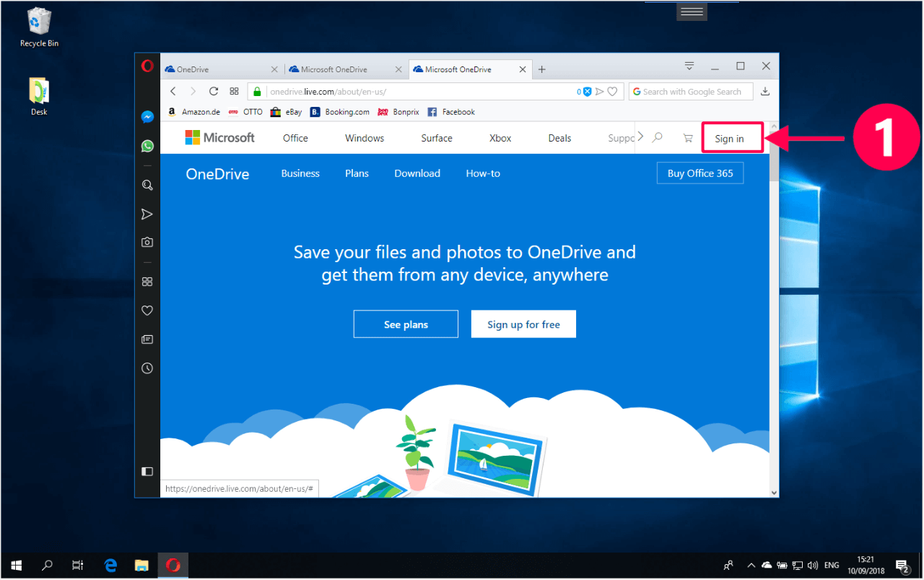Click the green padlock security badge

[256, 92]
